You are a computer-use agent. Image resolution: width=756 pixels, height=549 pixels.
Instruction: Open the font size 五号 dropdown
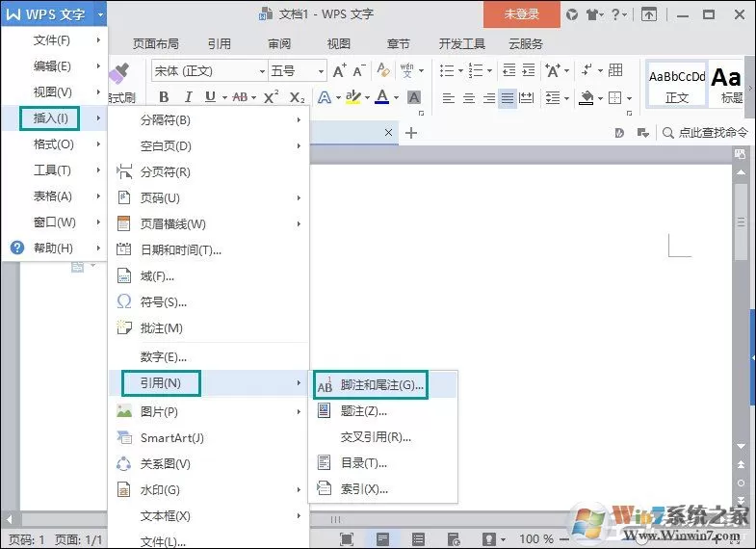tap(321, 71)
